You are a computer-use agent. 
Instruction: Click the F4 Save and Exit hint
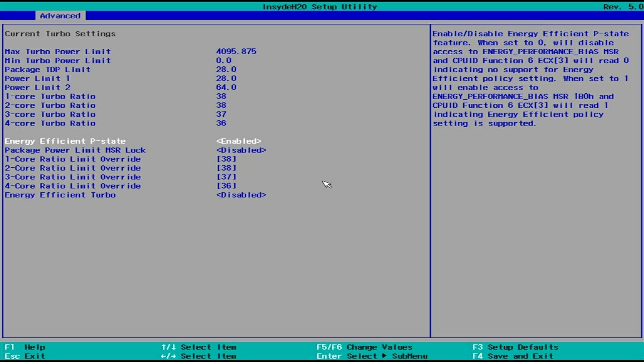(513, 356)
